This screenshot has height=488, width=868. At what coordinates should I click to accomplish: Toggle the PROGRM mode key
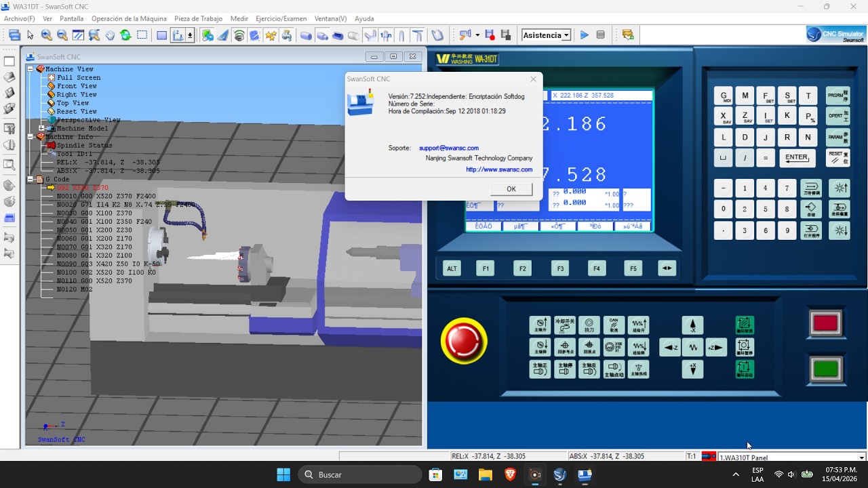point(838,96)
